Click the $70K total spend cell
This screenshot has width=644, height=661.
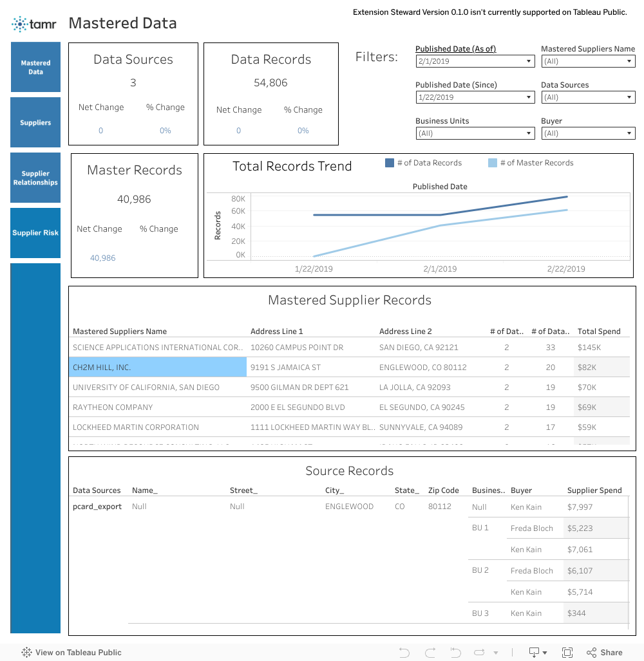(587, 387)
